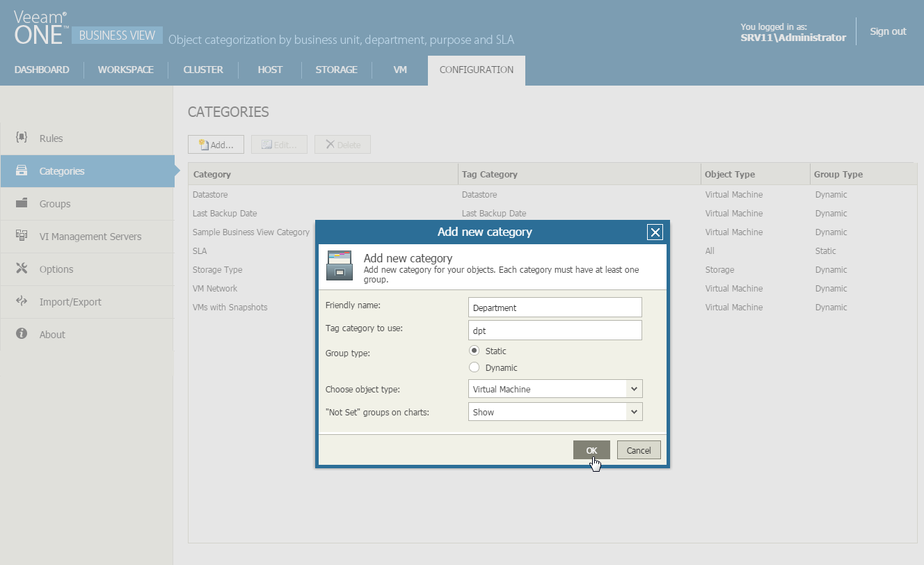
Task: Click the Delete category button
Action: coord(342,145)
